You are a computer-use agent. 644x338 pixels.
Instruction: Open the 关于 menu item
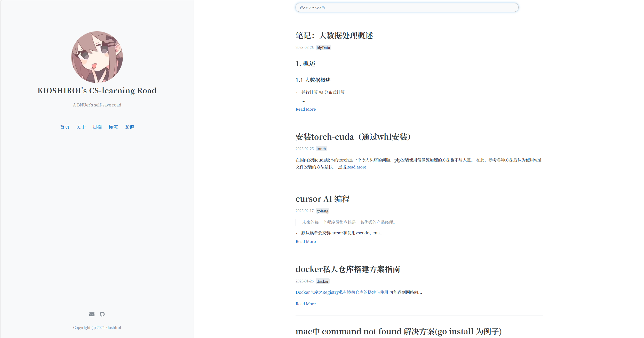[81, 127]
